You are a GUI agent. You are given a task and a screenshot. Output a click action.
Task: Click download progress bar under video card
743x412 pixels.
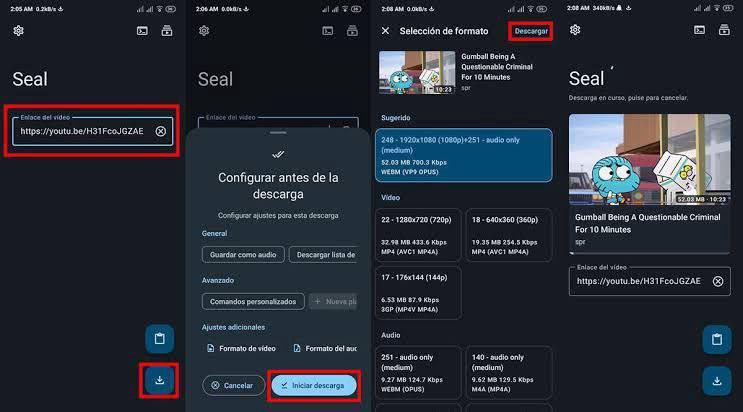point(650,254)
